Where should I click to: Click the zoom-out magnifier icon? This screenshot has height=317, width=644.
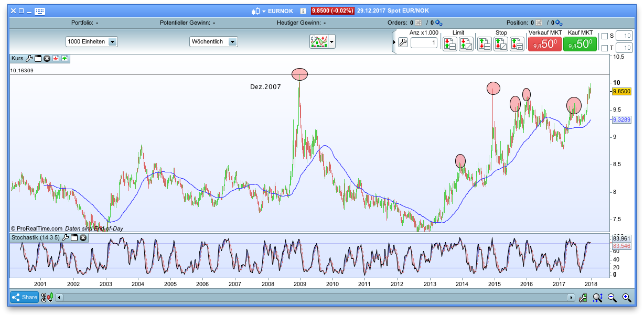tap(612, 297)
